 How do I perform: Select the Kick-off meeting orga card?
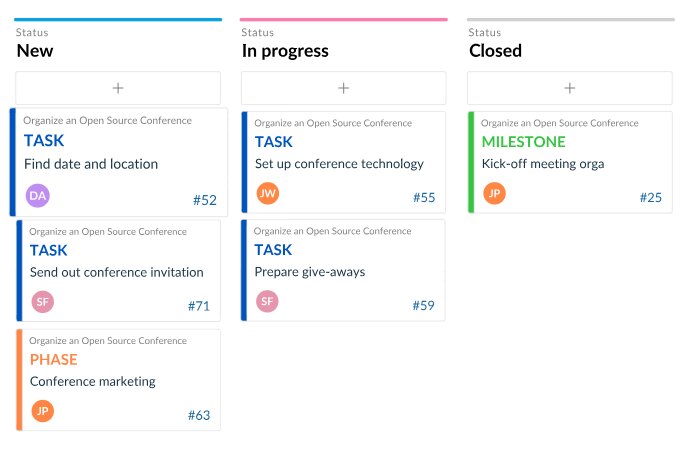(x=570, y=162)
